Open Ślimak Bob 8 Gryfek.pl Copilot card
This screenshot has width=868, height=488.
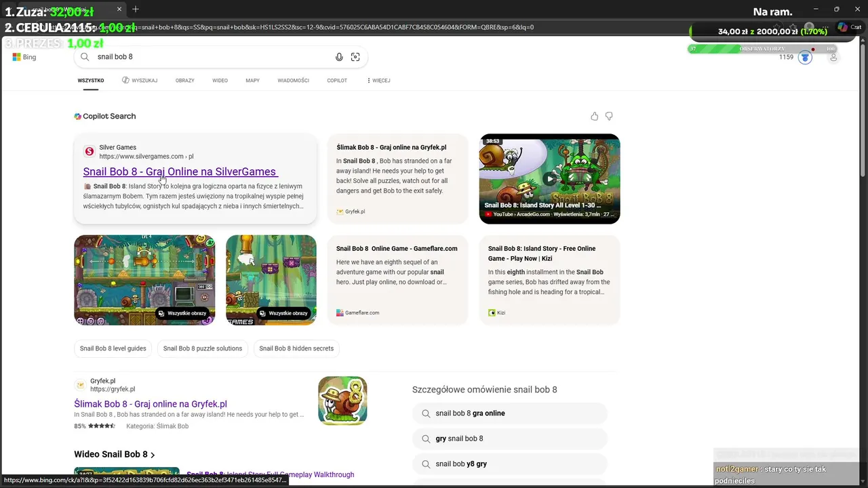[x=398, y=179]
